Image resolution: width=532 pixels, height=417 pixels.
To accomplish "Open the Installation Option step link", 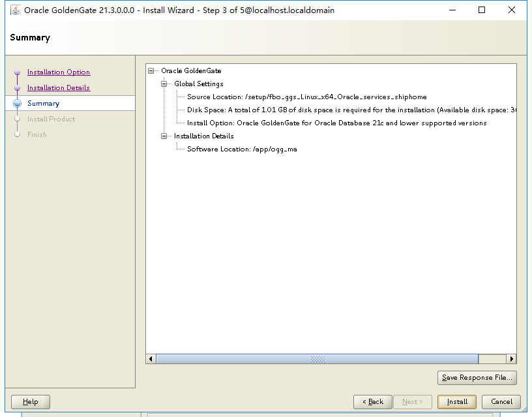I will click(59, 72).
